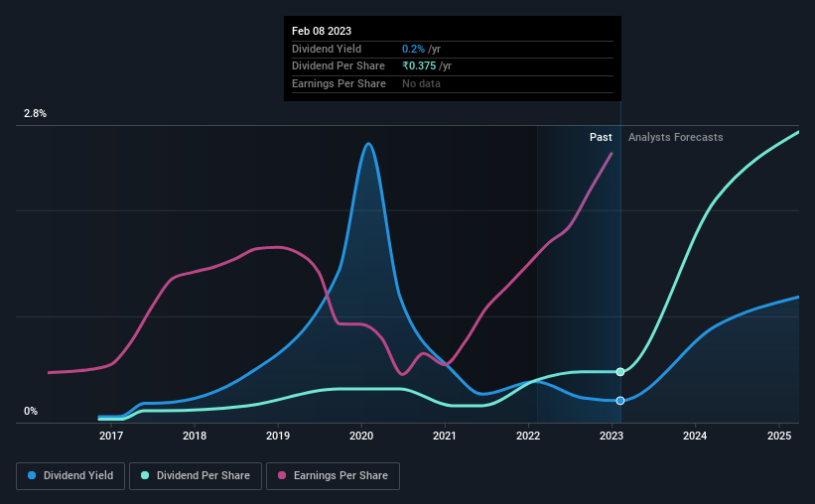Viewport: 815px width, 504px height.
Task: Click the 0.2% dividend yield value in tooltip
Action: [x=413, y=49]
